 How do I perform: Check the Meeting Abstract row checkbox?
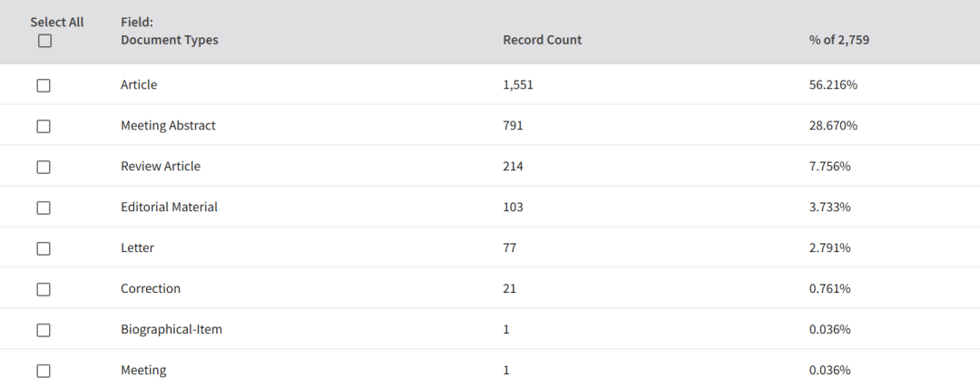coord(44,126)
